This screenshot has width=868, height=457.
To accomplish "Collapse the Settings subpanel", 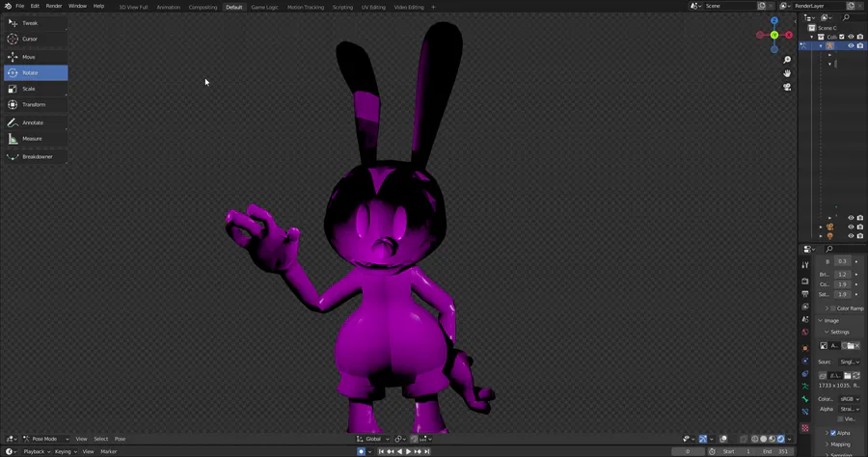I will (x=837, y=332).
